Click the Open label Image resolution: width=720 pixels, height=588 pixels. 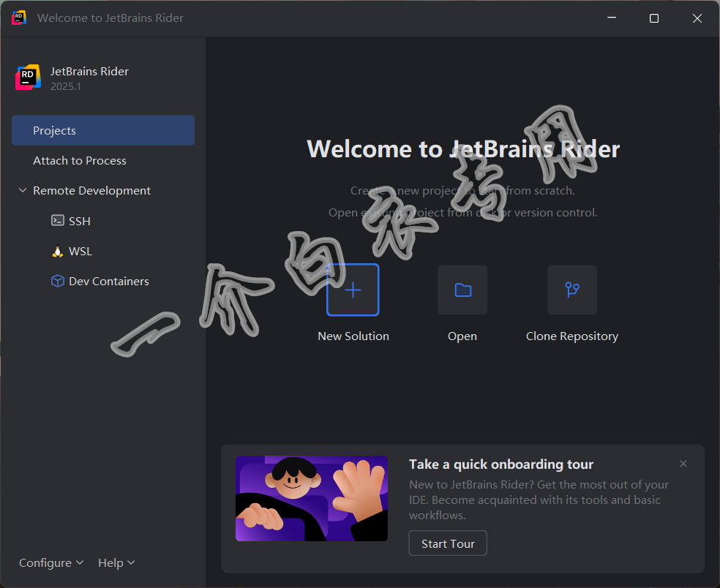462,336
